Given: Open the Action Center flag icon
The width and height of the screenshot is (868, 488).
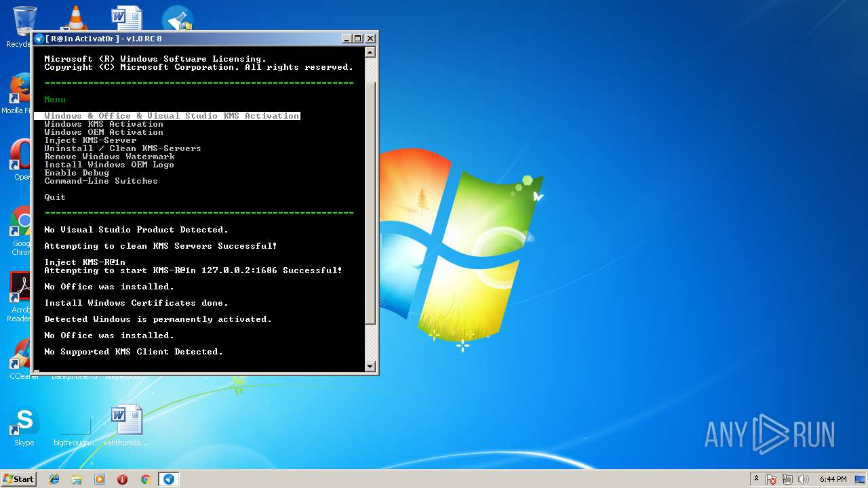Looking at the screenshot, I should point(771,479).
